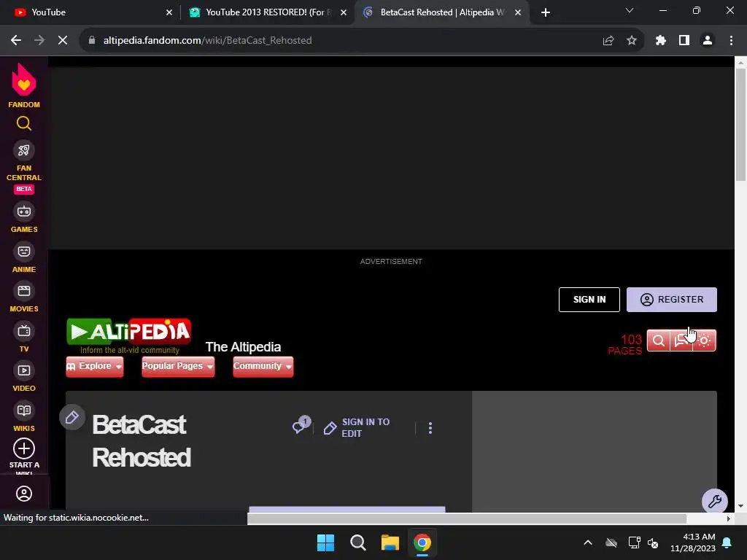The height and width of the screenshot is (560, 747).
Task: Close the YouTube 2013 RESTORED tab
Action: pos(344,12)
